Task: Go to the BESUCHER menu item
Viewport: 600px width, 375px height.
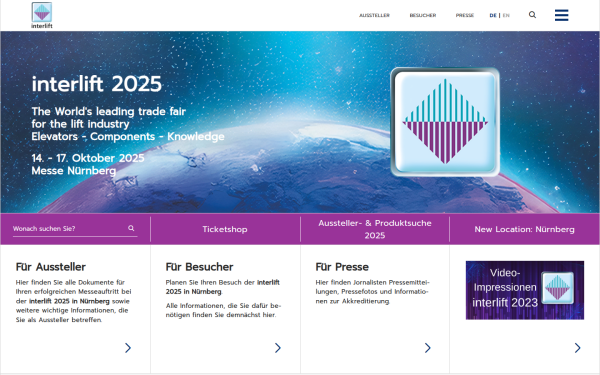Action: click(x=423, y=15)
